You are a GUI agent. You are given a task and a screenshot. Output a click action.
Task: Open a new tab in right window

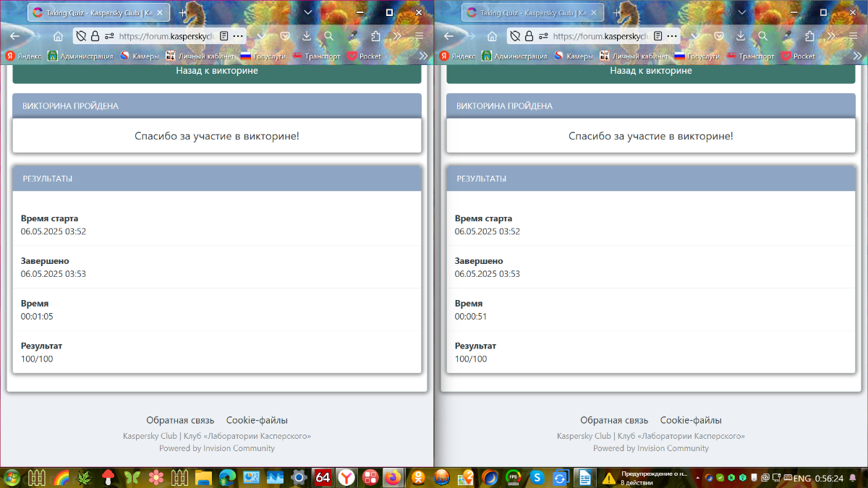[616, 12]
